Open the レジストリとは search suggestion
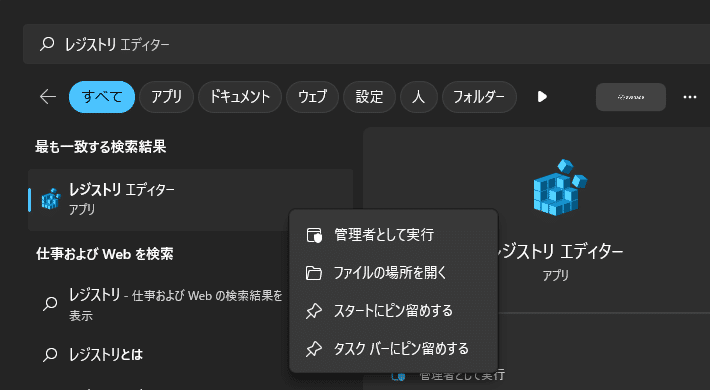Image resolution: width=710 pixels, height=390 pixels. [x=158, y=354]
